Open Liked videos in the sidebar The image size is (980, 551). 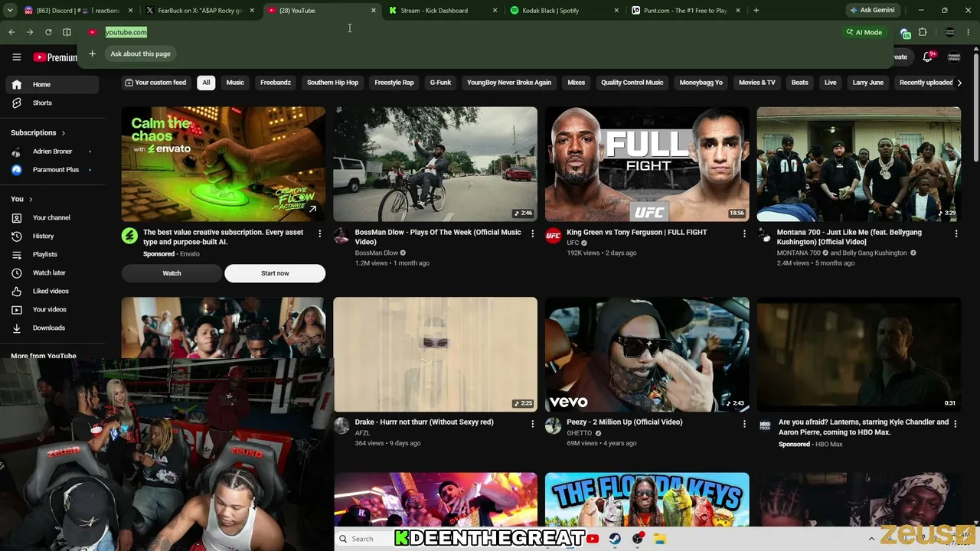(51, 291)
